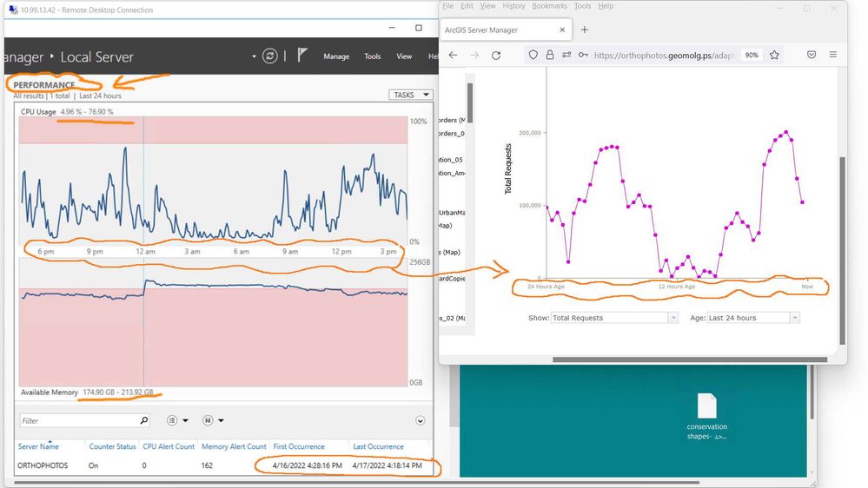Sort by Last Occurrence column
Screen dimensions: 868x488
pyautogui.click(x=378, y=446)
